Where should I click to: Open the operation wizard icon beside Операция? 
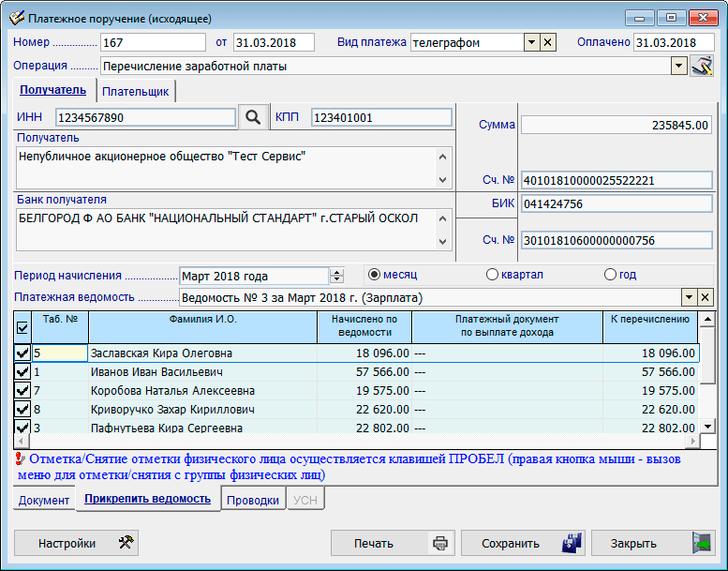pos(702,66)
